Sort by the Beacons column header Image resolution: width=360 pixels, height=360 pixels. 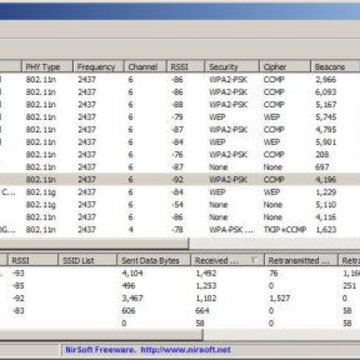[335, 67]
